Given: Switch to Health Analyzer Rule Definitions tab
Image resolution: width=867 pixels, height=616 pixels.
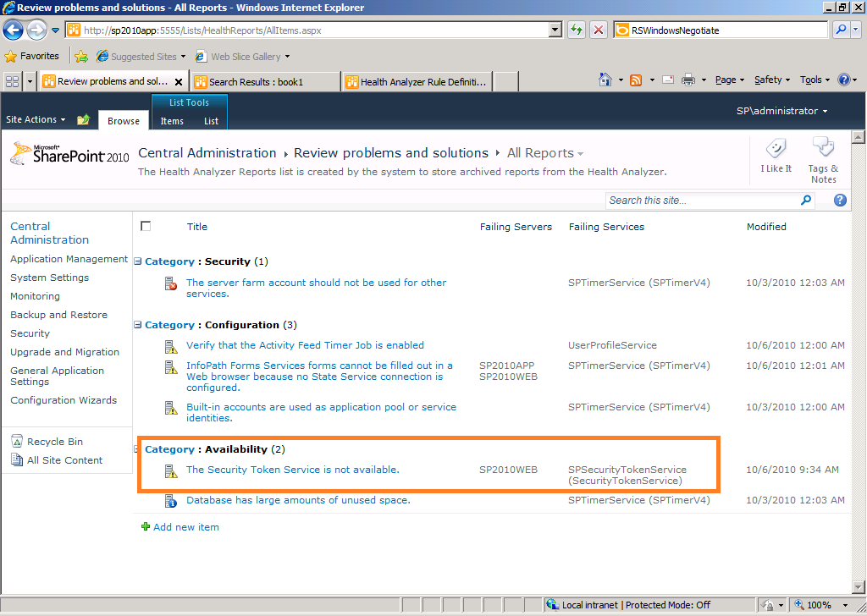Looking at the screenshot, I should [x=417, y=82].
